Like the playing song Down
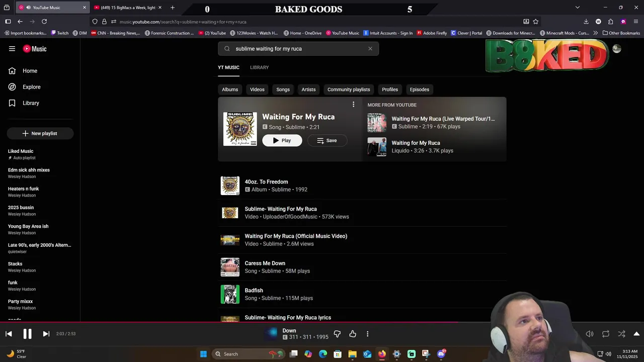Screen dimensions: 644x362 [353, 334]
